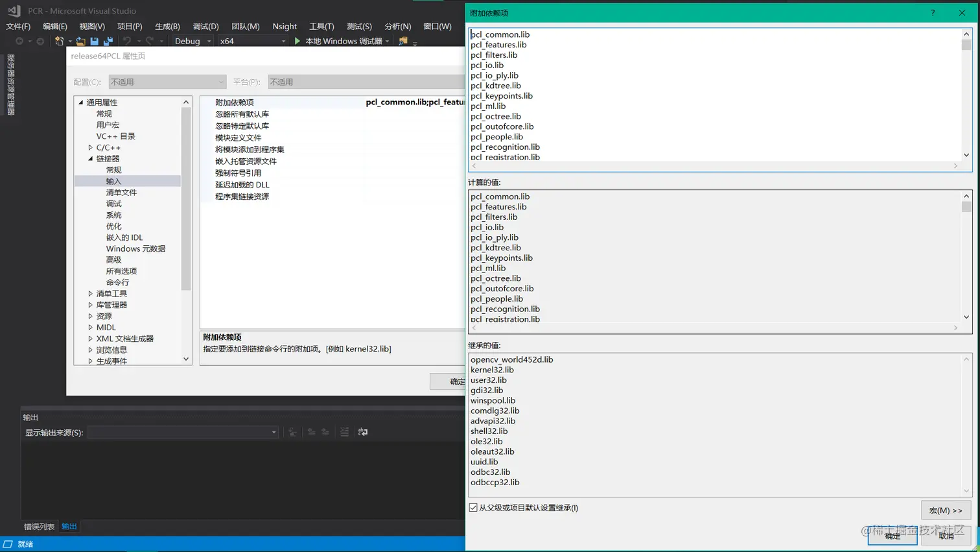
Task: Expand the XML 文档生成器 tree node
Action: 91,339
